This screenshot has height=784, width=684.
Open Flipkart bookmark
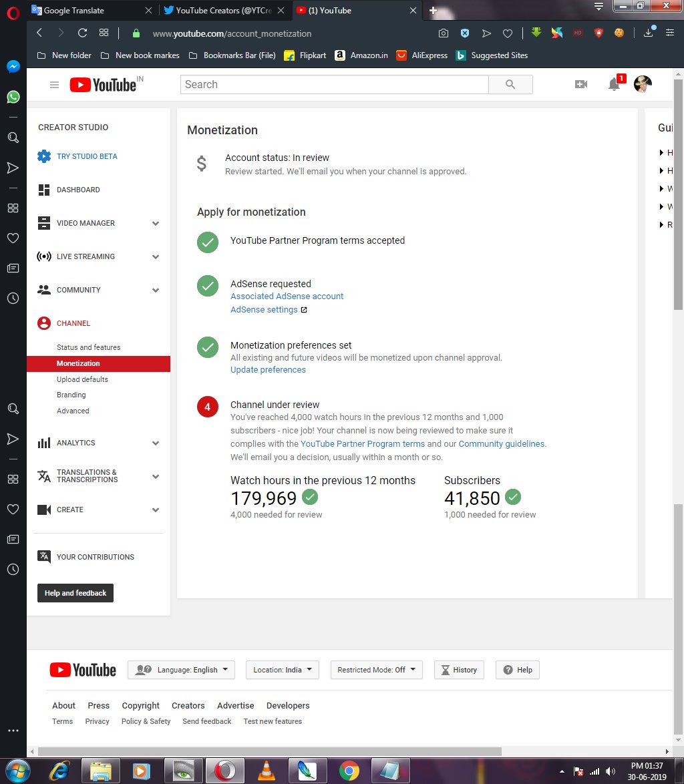tap(305, 55)
